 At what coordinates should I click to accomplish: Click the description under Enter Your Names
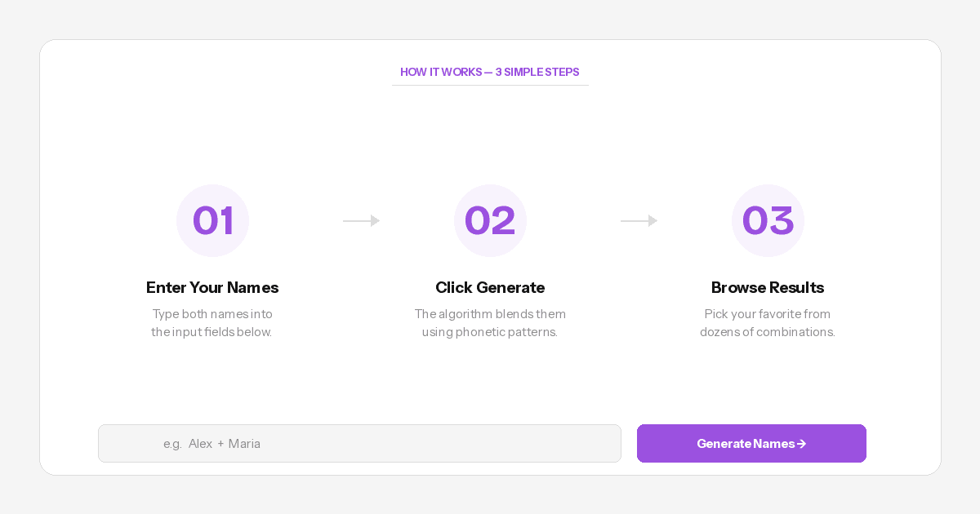tap(212, 323)
